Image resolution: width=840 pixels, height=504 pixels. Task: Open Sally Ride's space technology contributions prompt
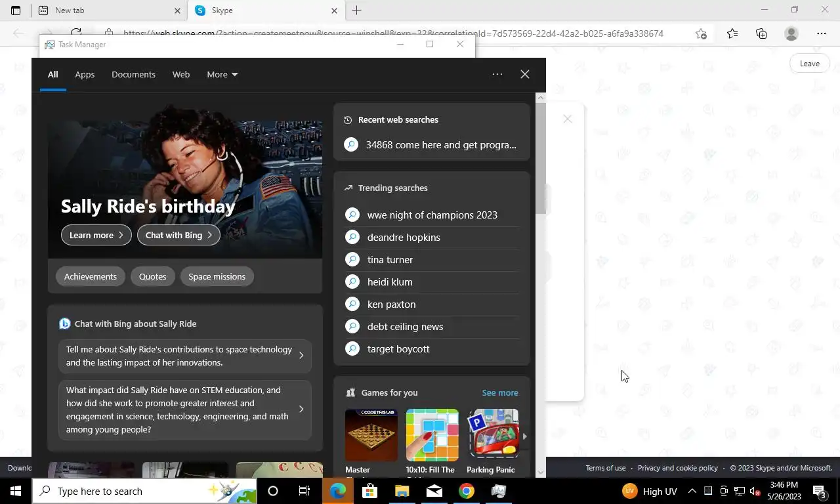click(x=185, y=356)
